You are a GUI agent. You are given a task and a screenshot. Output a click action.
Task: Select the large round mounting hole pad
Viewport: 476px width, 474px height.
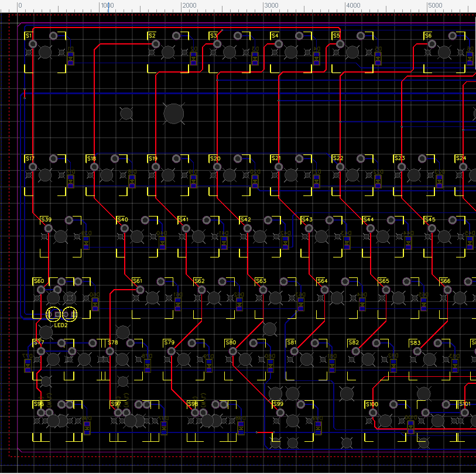point(174,113)
